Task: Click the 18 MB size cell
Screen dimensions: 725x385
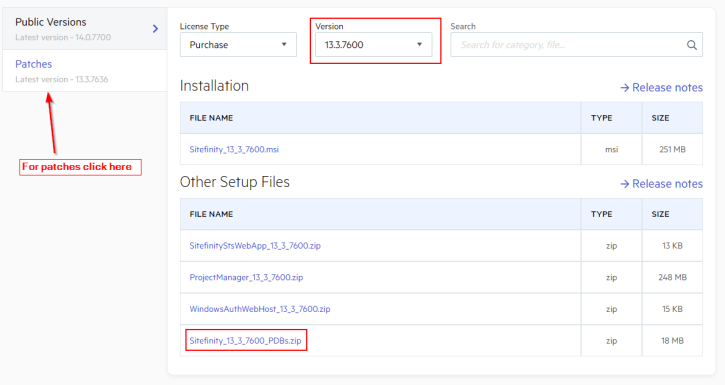Action: pyautogui.click(x=672, y=341)
